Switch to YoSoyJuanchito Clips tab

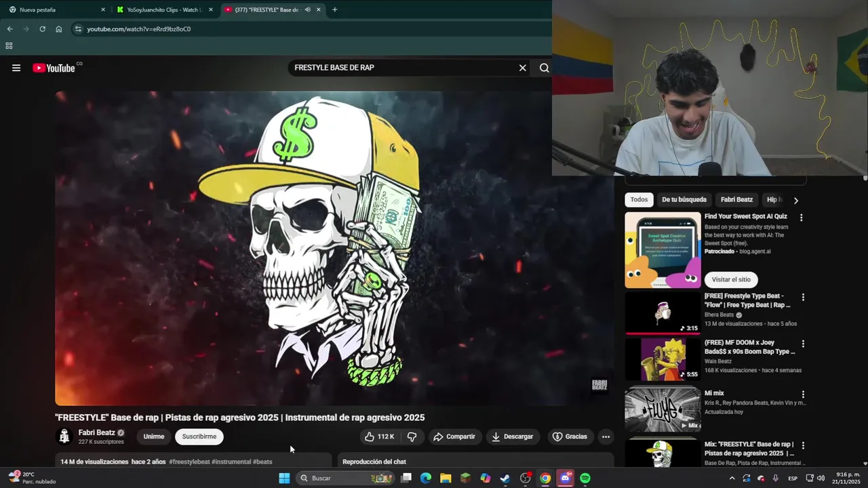tap(164, 9)
